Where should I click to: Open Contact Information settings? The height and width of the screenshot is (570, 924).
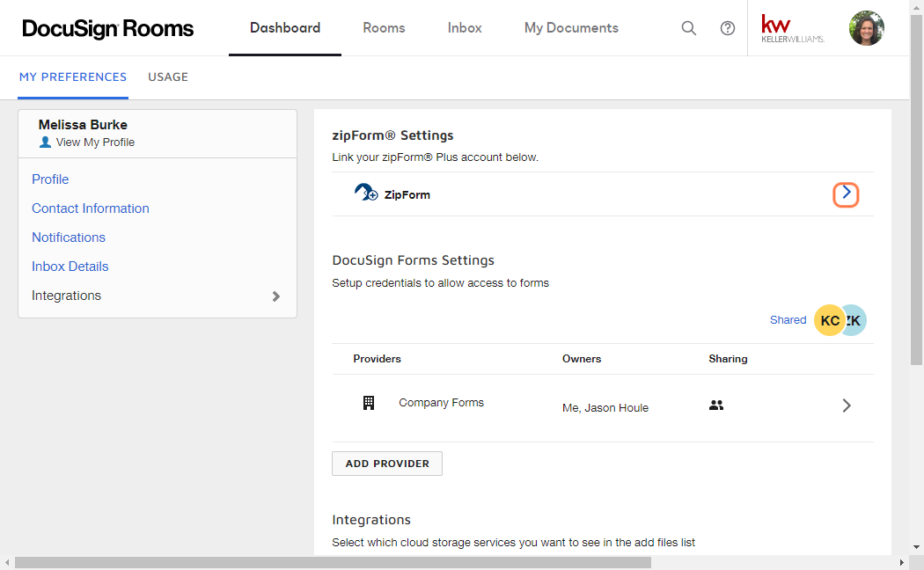(x=90, y=208)
